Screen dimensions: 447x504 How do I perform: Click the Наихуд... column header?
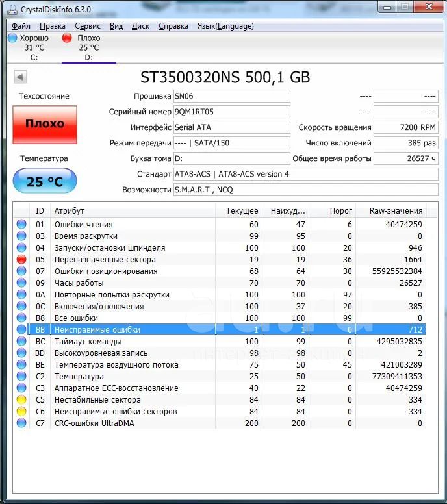[x=286, y=211]
